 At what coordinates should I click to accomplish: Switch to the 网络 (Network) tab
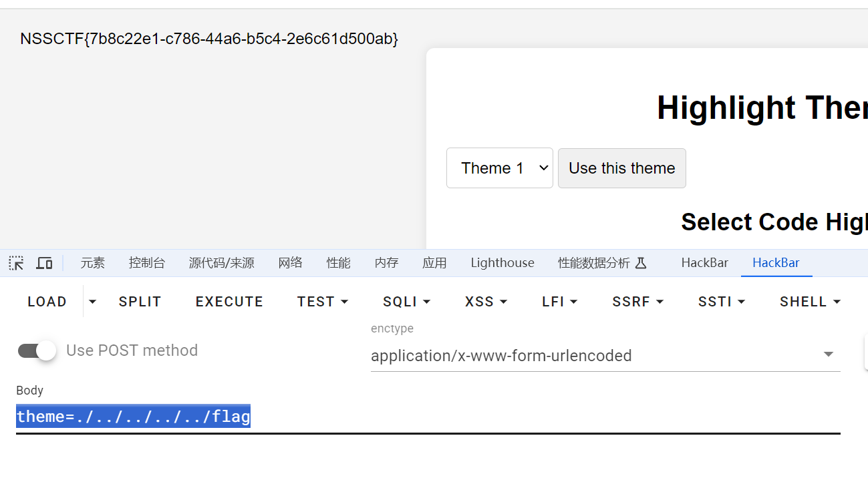291,262
